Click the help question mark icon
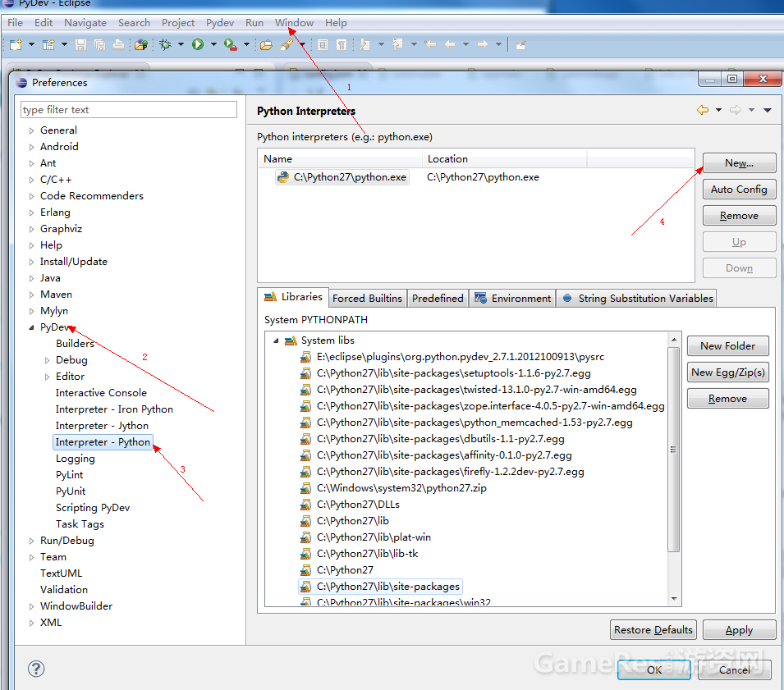 (x=36, y=669)
